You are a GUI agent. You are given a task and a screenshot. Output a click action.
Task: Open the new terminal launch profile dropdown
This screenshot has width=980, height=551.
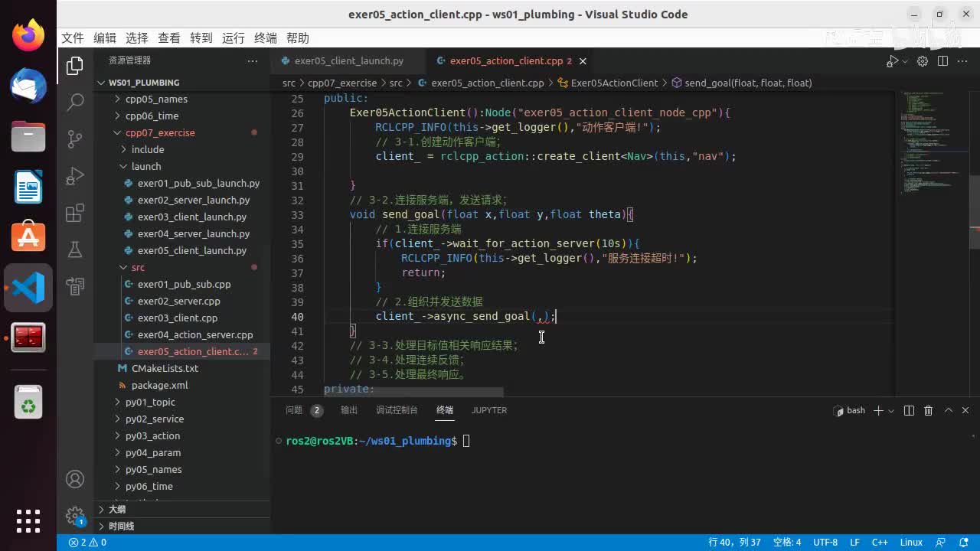[891, 411]
